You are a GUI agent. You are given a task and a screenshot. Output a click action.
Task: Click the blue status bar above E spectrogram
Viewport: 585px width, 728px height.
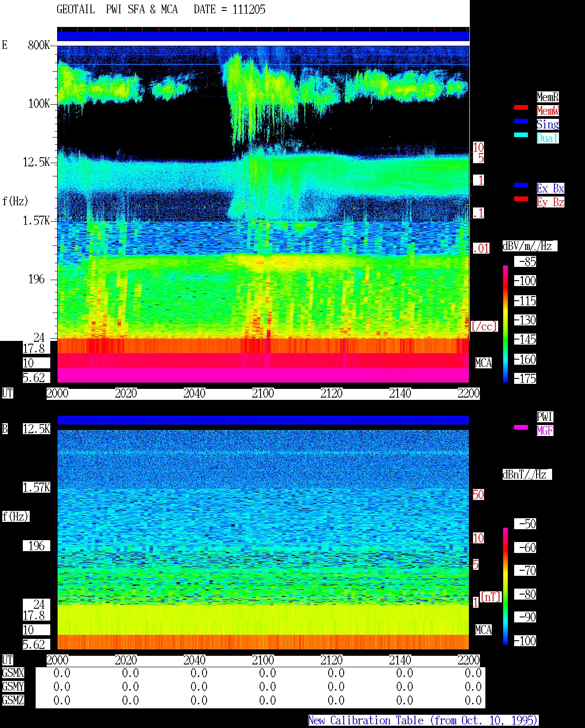point(263,36)
